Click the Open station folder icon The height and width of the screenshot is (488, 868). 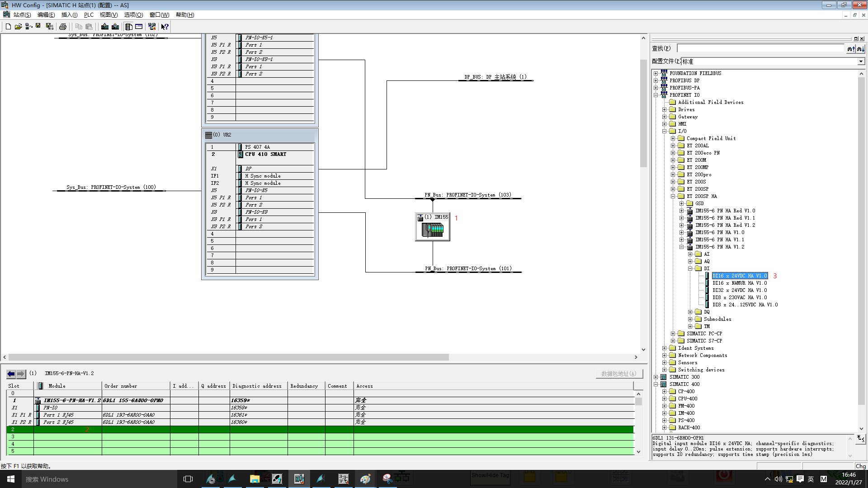pos(18,27)
